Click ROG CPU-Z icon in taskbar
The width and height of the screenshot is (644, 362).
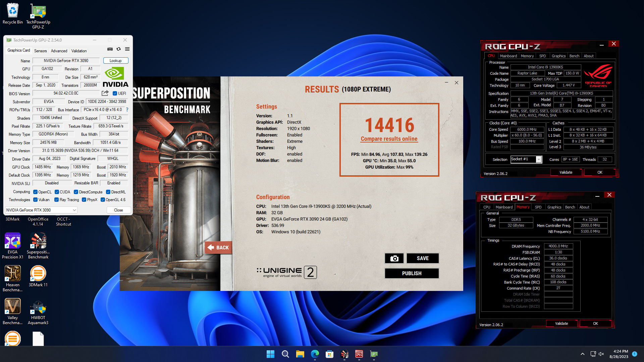click(359, 354)
